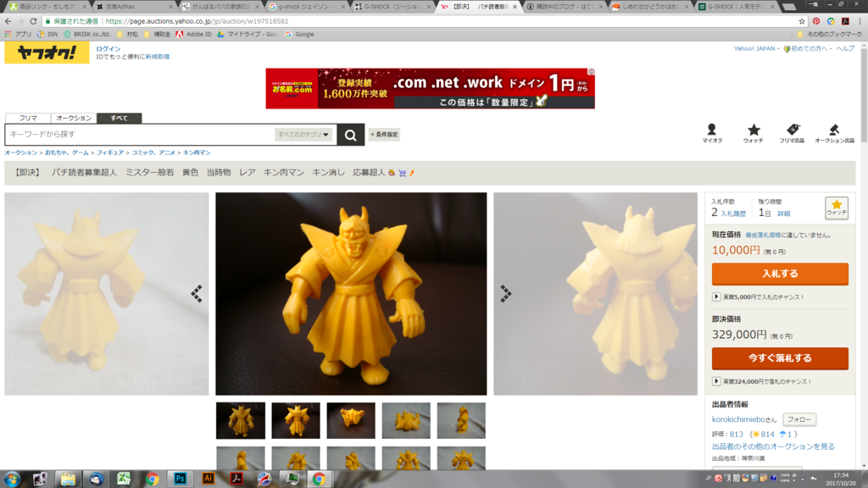
Task: Click the 入札する bid button
Action: (780, 274)
